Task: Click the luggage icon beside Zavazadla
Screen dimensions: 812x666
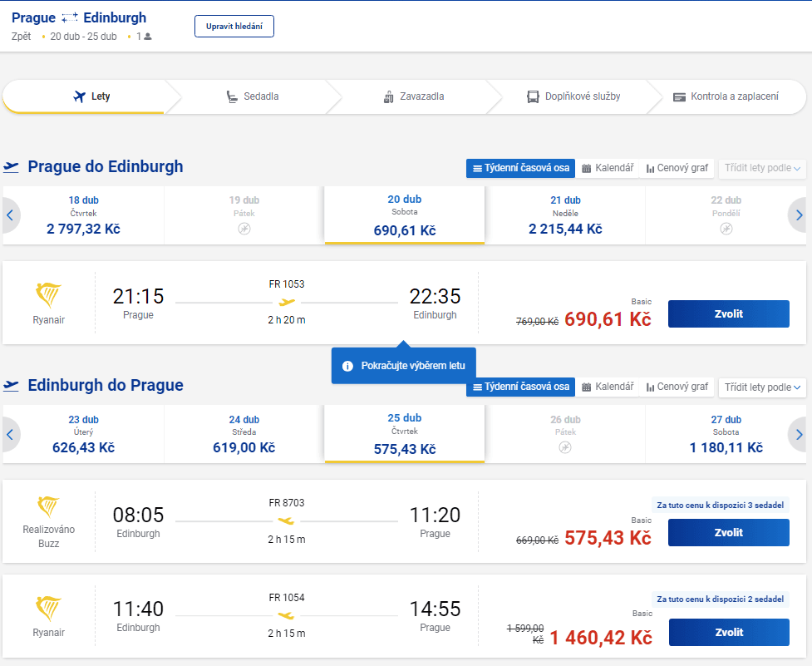Action: 388,96
